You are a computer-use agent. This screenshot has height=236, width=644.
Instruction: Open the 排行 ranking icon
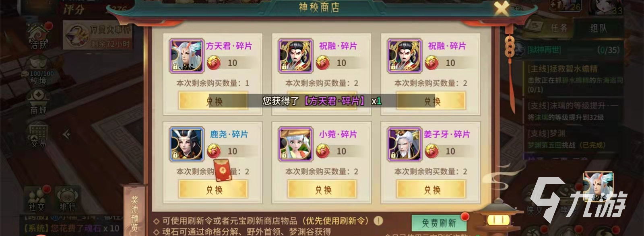pyautogui.click(x=68, y=199)
